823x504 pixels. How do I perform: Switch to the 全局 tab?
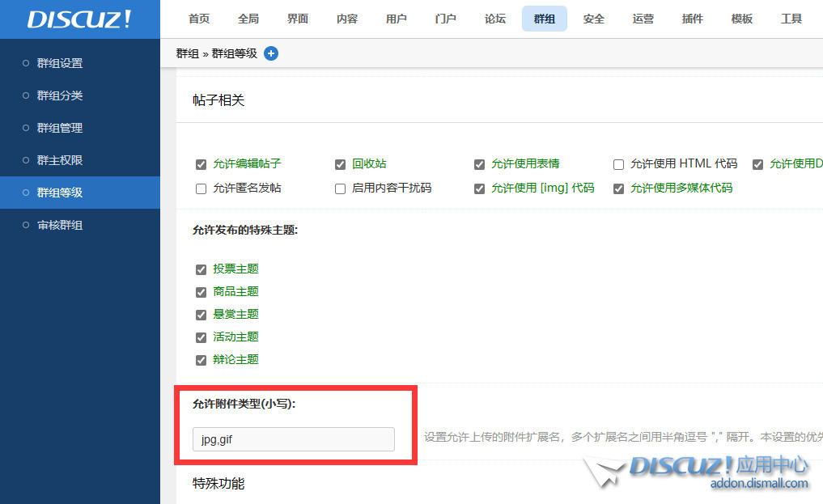(248, 18)
